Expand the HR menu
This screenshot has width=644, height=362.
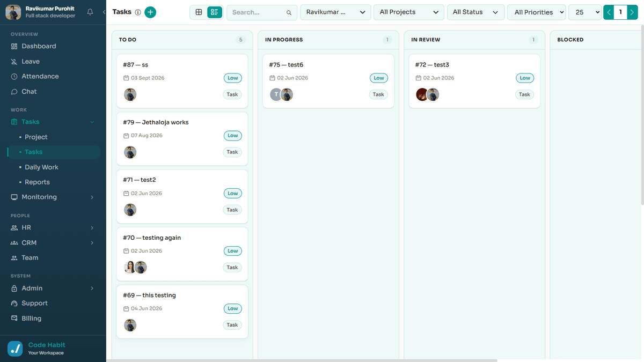click(92, 228)
